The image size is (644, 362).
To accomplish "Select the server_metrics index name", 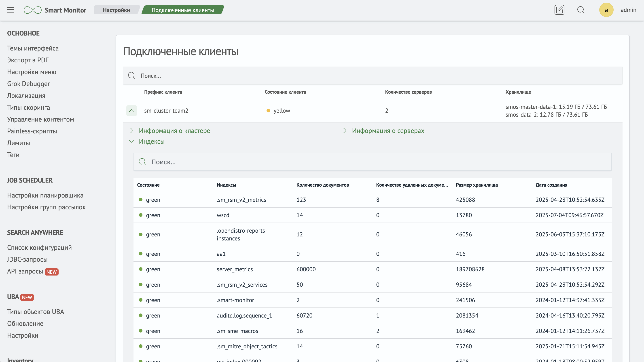I will (x=235, y=269).
